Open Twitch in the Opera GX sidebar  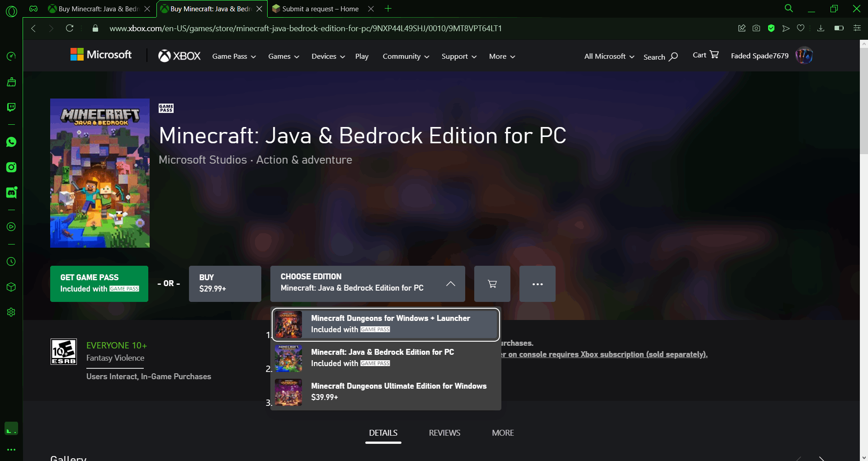(11, 107)
